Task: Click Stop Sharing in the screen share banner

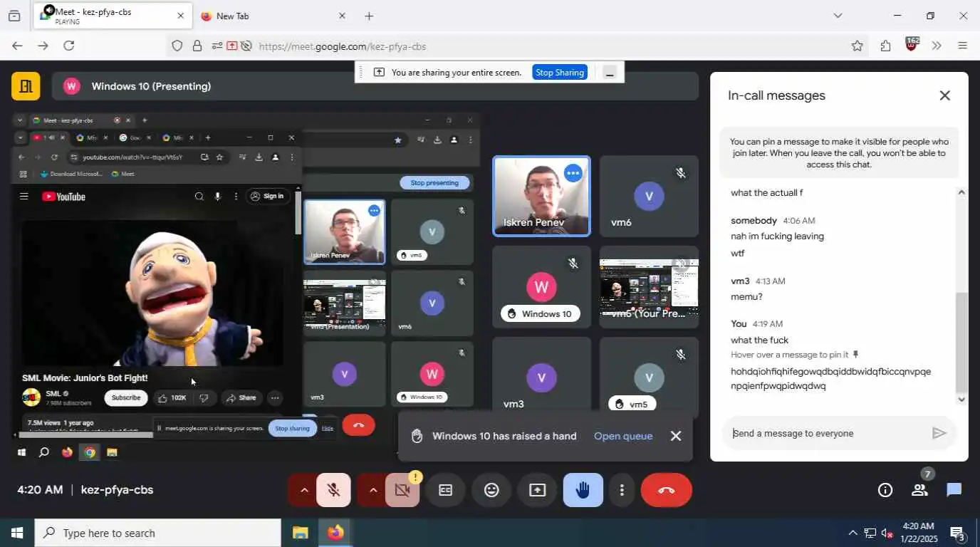Action: click(x=560, y=72)
